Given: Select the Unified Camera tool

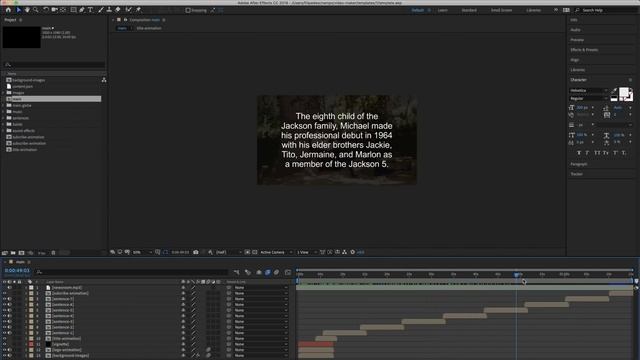Looking at the screenshot, I should (54, 10).
